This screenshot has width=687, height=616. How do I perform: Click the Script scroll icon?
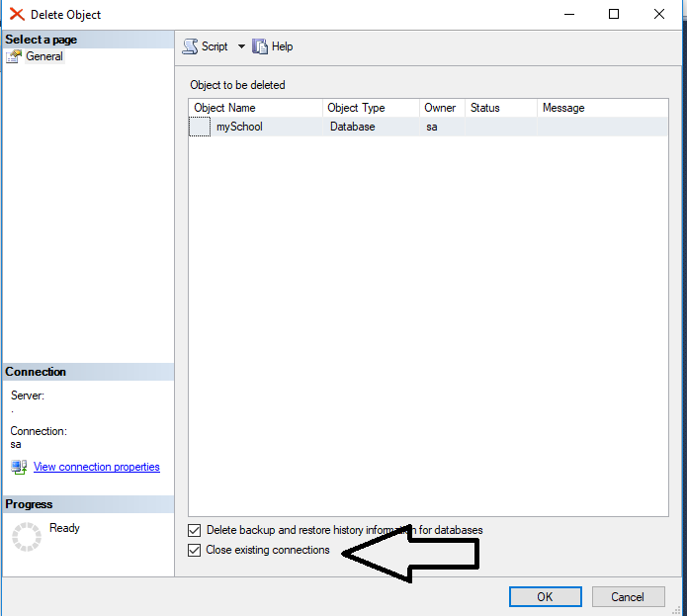click(190, 46)
